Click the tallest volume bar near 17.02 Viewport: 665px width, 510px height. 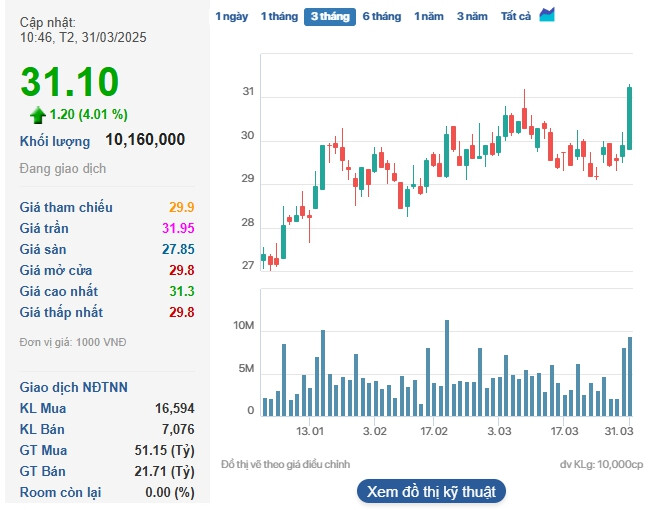click(447, 367)
